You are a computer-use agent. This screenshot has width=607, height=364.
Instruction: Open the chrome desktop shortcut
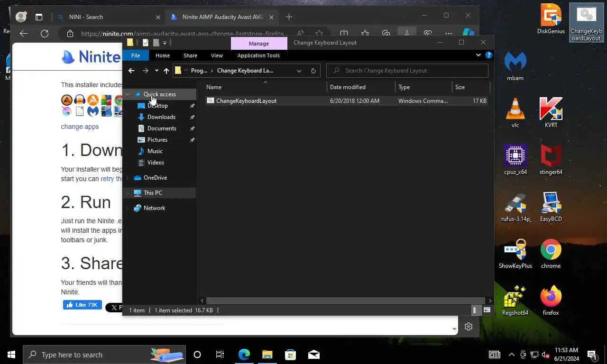pyautogui.click(x=551, y=254)
